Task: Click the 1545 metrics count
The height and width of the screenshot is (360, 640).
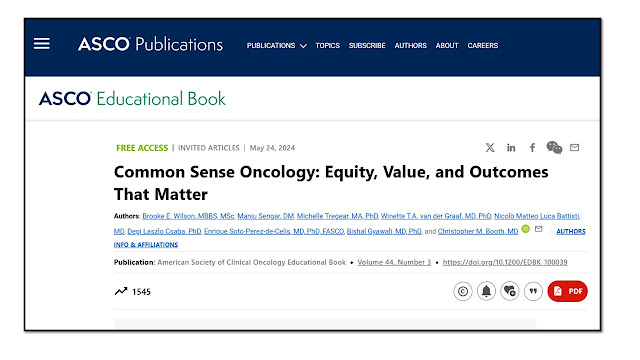Action: 141,292
